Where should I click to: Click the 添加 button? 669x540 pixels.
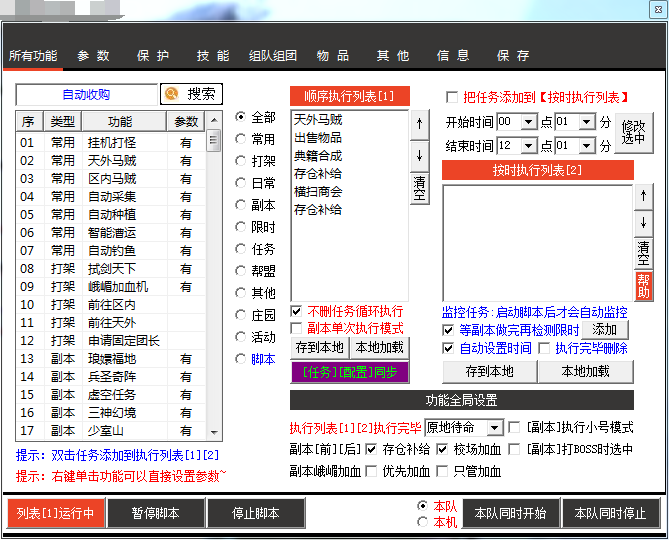605,330
